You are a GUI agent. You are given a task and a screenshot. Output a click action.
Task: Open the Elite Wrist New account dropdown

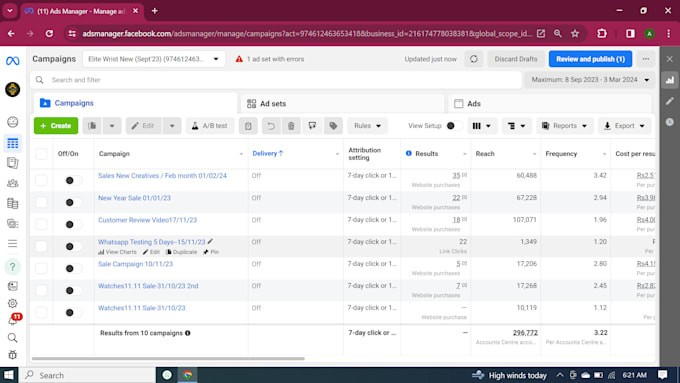tap(154, 59)
